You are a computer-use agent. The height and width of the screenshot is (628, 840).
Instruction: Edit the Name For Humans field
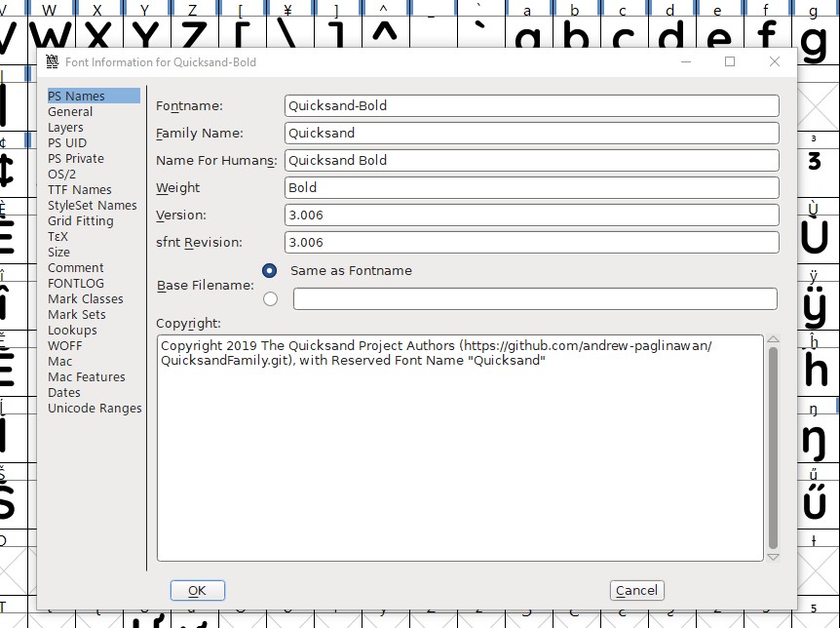[x=531, y=160]
